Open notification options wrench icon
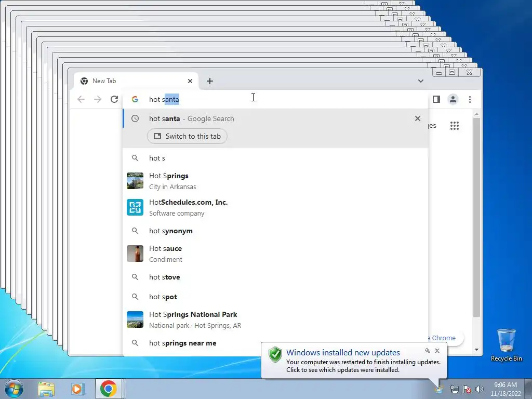532x399 pixels. pyautogui.click(x=428, y=351)
